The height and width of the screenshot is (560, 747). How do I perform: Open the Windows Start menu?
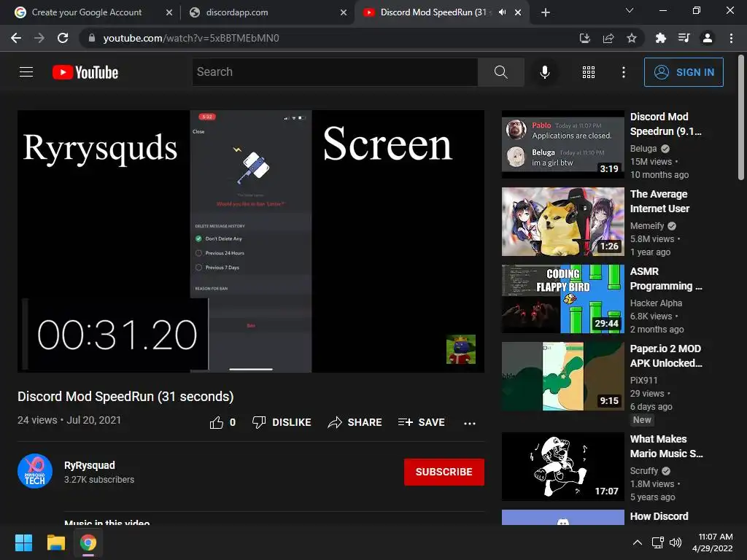click(23, 542)
